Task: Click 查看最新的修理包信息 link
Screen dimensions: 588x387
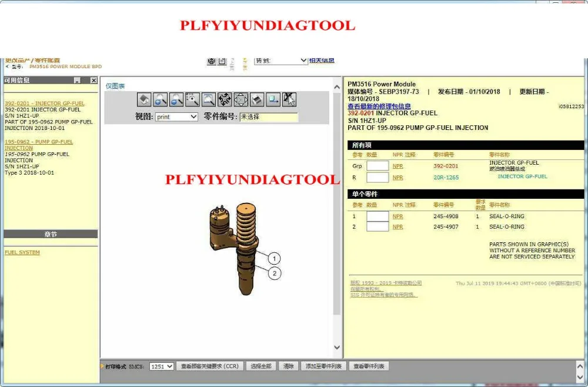Action: (379, 106)
